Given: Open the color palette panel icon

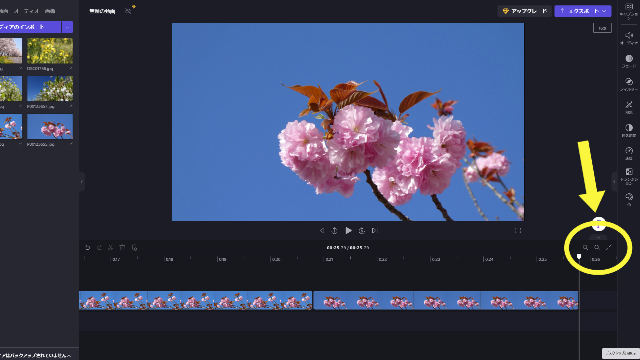Looking at the screenshot, I should pyautogui.click(x=629, y=198).
